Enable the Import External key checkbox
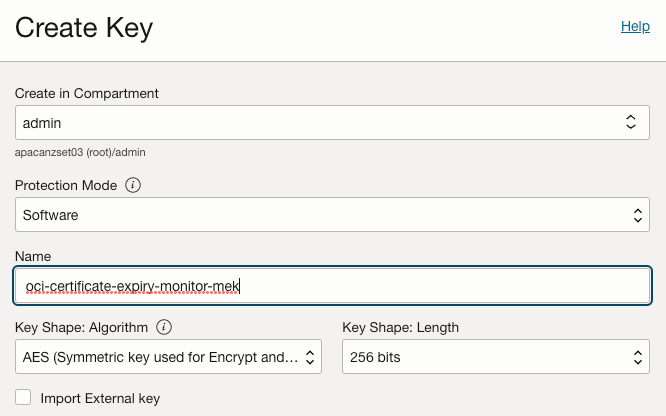666x416 pixels. pos(23,397)
